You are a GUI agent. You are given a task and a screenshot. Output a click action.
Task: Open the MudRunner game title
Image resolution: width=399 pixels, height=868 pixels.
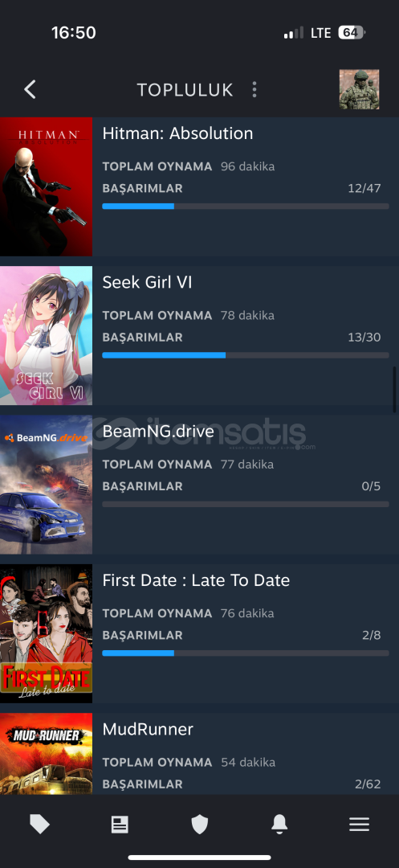coord(148,729)
